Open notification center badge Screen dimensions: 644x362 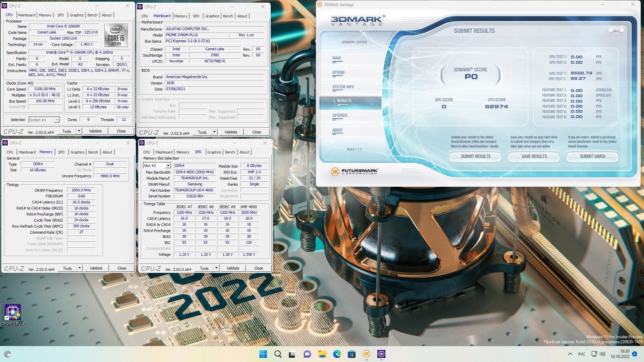[x=635, y=354]
